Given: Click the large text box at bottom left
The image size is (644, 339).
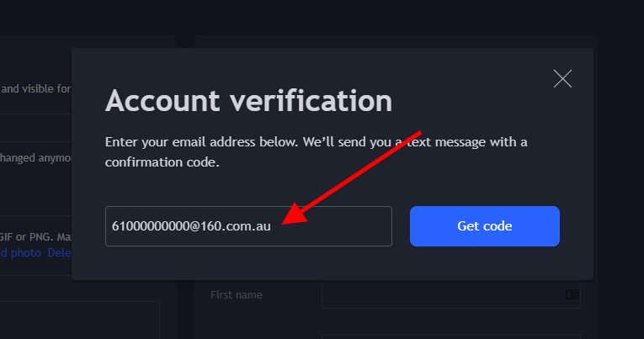Looking at the screenshot, I should pos(80,320).
